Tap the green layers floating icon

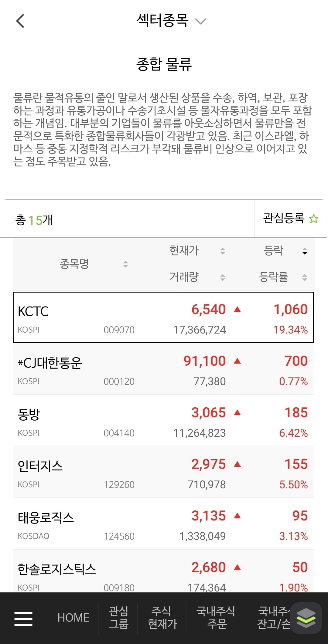pos(306,618)
